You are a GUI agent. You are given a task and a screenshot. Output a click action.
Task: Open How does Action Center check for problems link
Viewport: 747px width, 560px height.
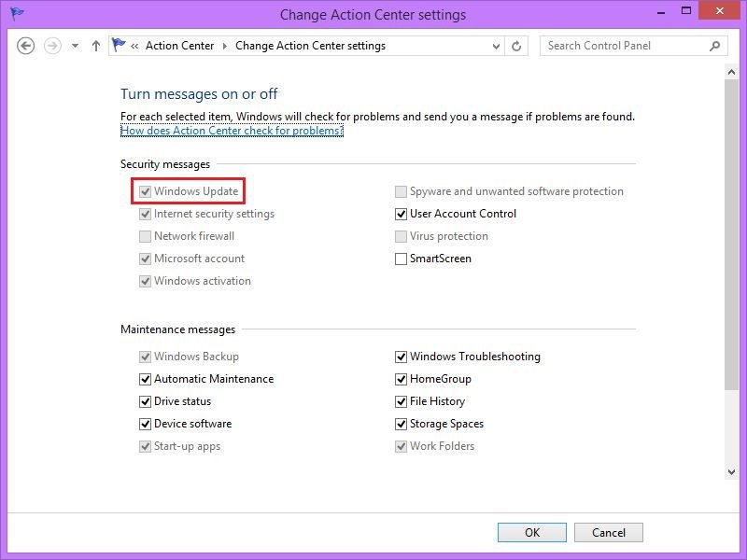(x=232, y=131)
